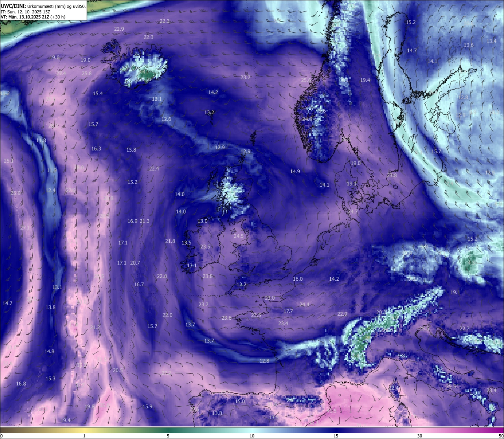The height and width of the screenshot is (439, 504).
Task: Click the 23.7 value southwest of England
Action: tap(203, 305)
